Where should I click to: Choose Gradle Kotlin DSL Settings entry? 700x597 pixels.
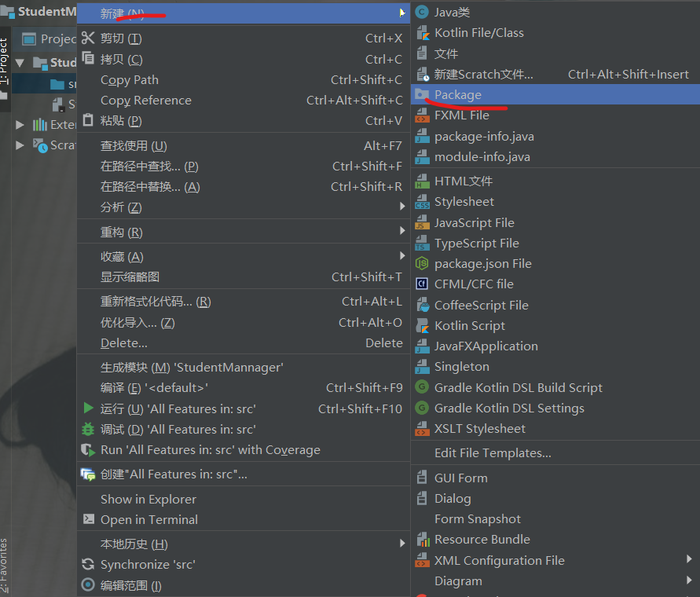(555, 408)
